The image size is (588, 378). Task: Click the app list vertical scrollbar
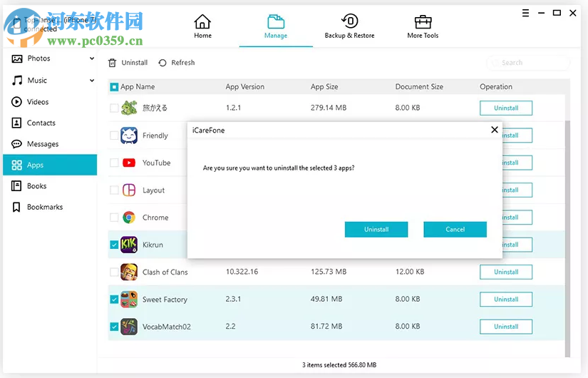[567, 239]
